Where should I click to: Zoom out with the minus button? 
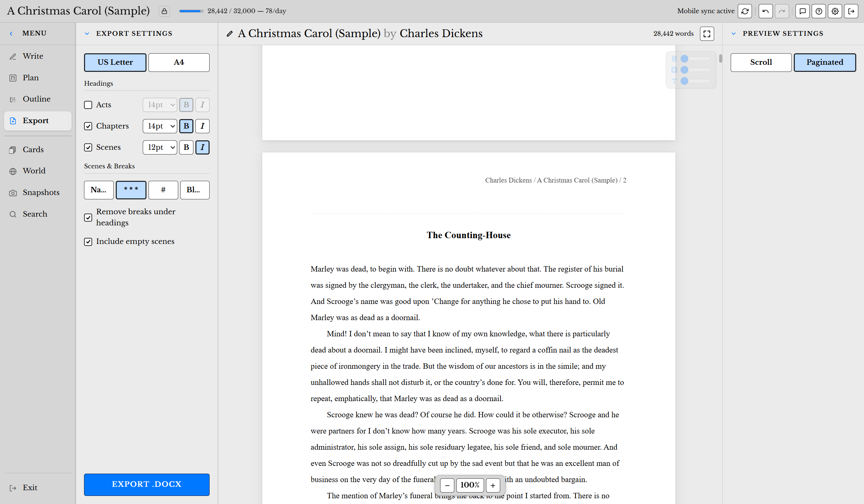[x=447, y=485]
